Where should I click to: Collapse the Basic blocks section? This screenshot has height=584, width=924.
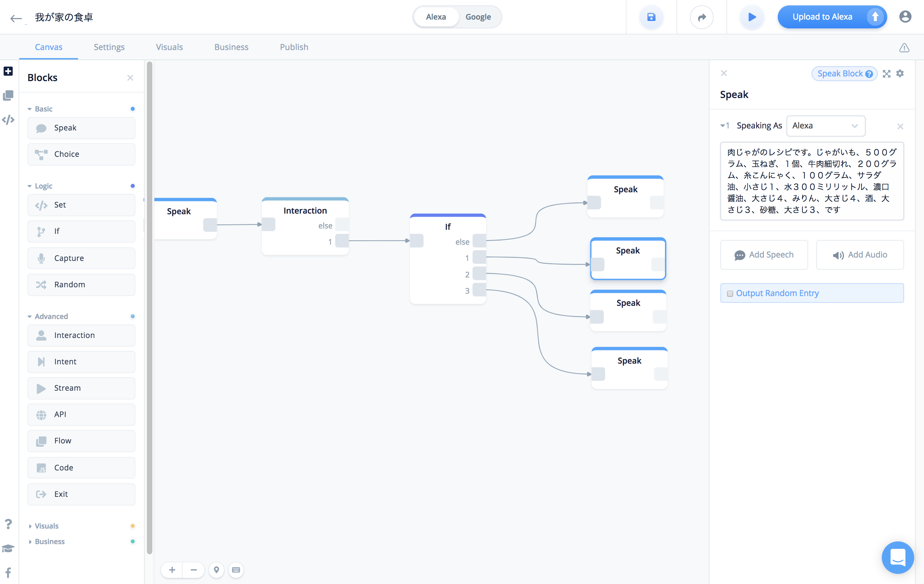pos(29,109)
